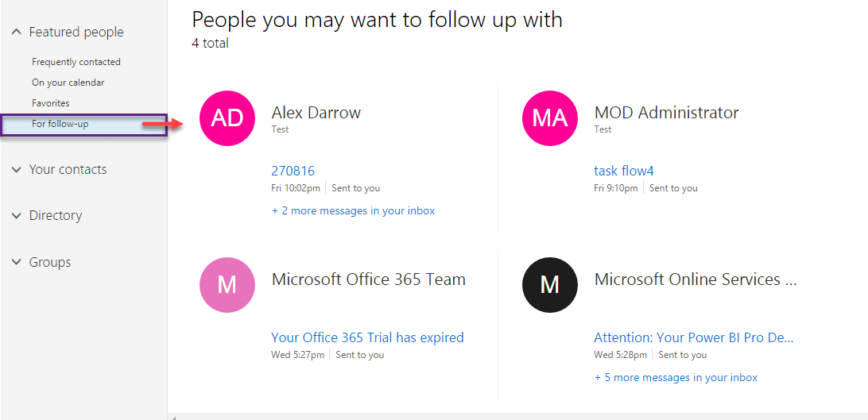Click Alex Darrow's AD avatar circle

[x=227, y=118]
